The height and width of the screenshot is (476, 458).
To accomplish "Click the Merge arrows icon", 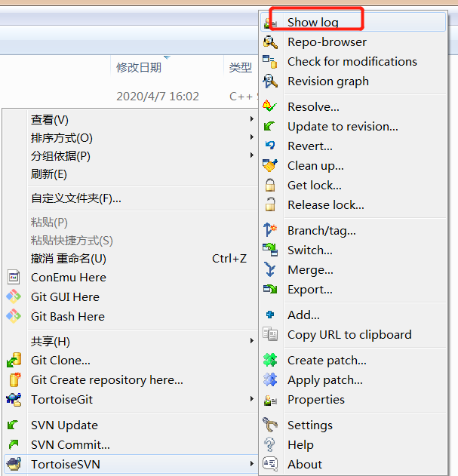I will pyautogui.click(x=270, y=269).
